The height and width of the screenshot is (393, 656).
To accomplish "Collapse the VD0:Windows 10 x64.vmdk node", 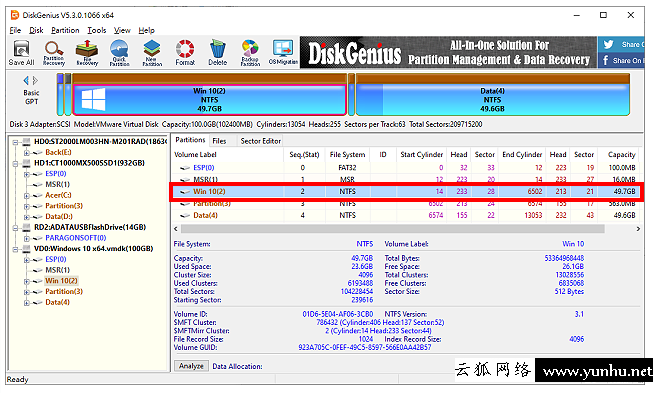I will [x=15, y=249].
